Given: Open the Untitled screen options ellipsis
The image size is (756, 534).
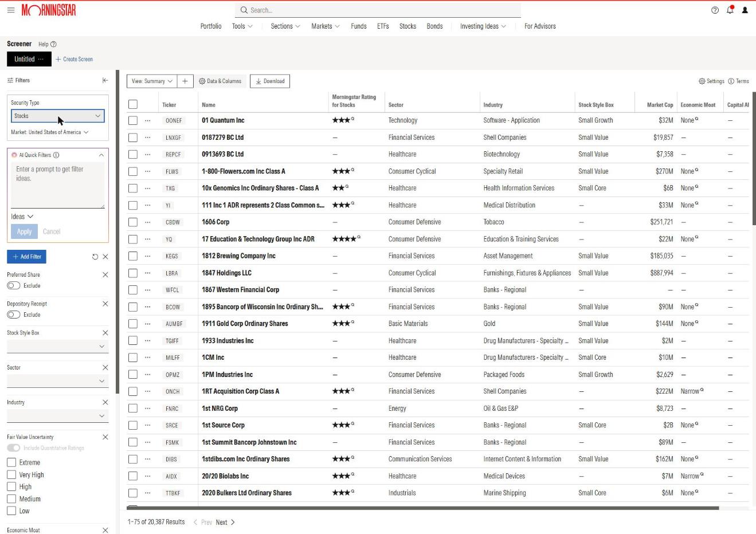Looking at the screenshot, I should pos(41,59).
